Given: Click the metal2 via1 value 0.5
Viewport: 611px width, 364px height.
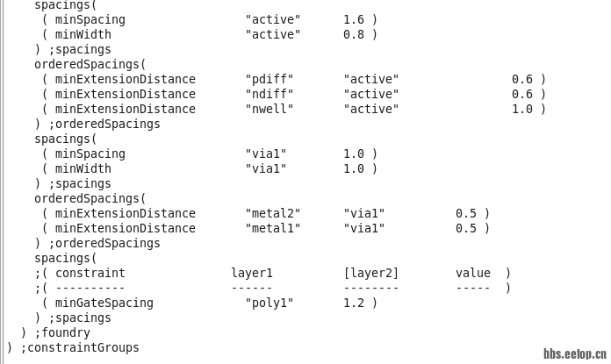Looking at the screenshot, I should point(465,213).
